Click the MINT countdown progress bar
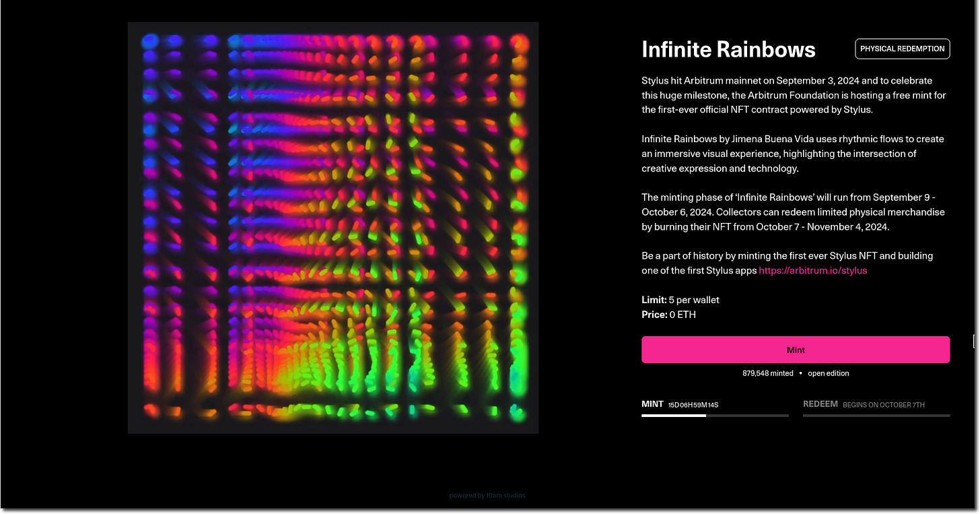This screenshot has width=980, height=514. (x=715, y=416)
